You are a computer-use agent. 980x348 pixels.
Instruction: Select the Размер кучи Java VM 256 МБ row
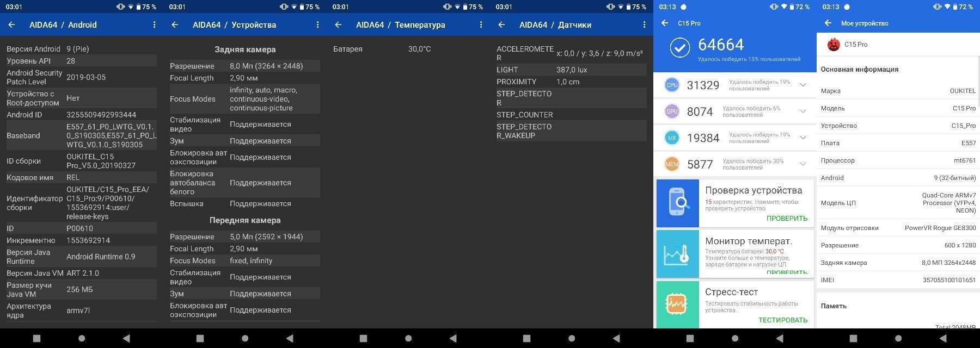click(82, 289)
